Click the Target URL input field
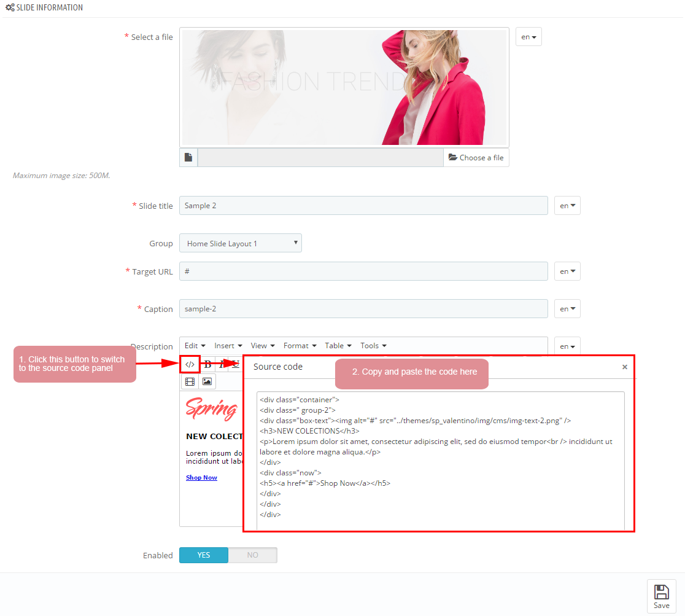 coord(363,271)
